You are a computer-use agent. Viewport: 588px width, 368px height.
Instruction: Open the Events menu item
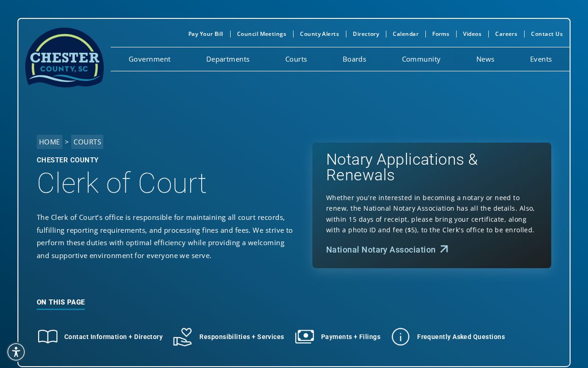[541, 59]
